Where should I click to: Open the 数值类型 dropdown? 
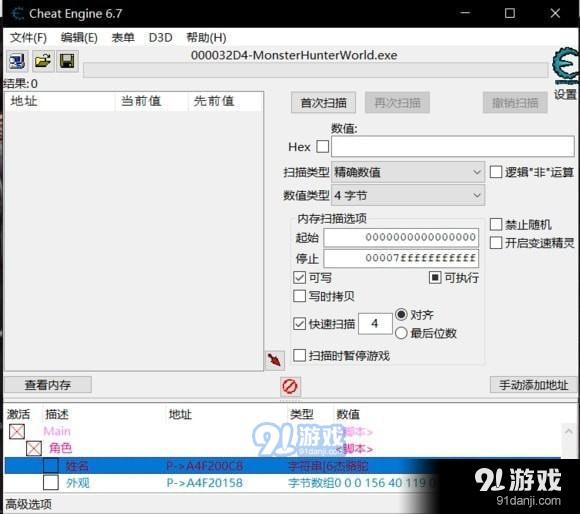(408, 195)
